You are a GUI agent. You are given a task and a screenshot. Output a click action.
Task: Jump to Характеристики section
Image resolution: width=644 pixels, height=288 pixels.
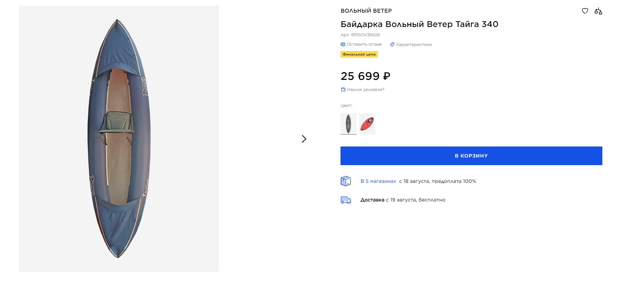coord(413,45)
